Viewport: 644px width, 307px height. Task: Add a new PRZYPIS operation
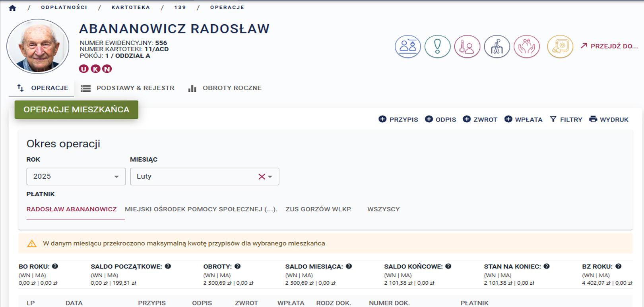click(398, 120)
